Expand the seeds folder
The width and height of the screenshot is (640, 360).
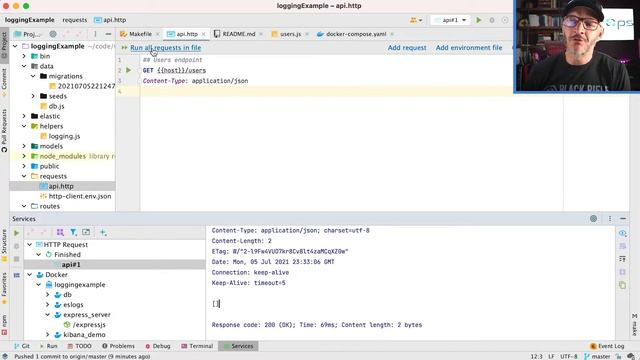pos(33,96)
